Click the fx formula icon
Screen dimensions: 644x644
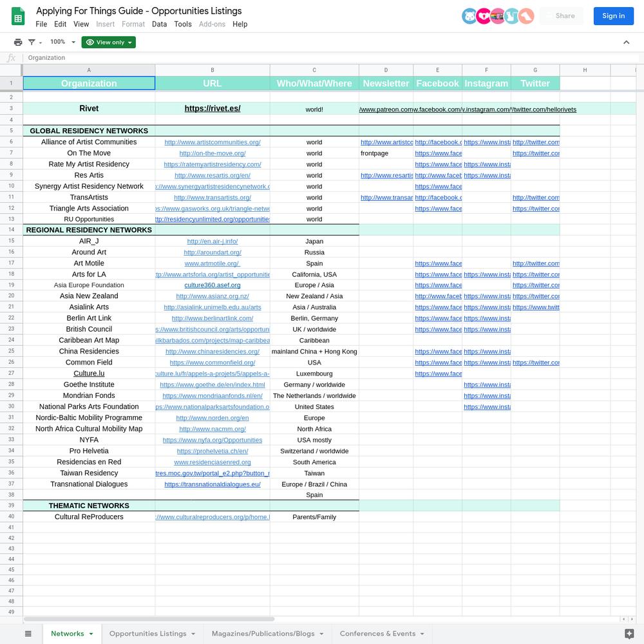click(x=11, y=58)
